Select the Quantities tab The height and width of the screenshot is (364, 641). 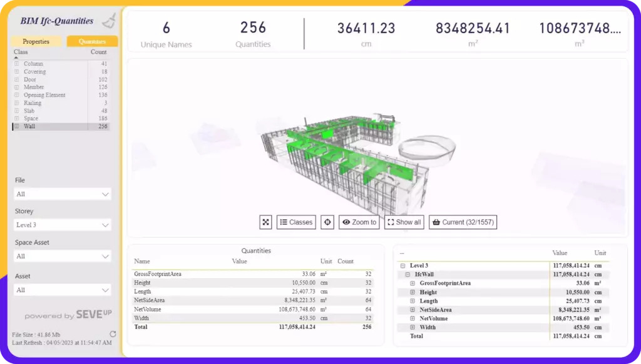(x=92, y=41)
